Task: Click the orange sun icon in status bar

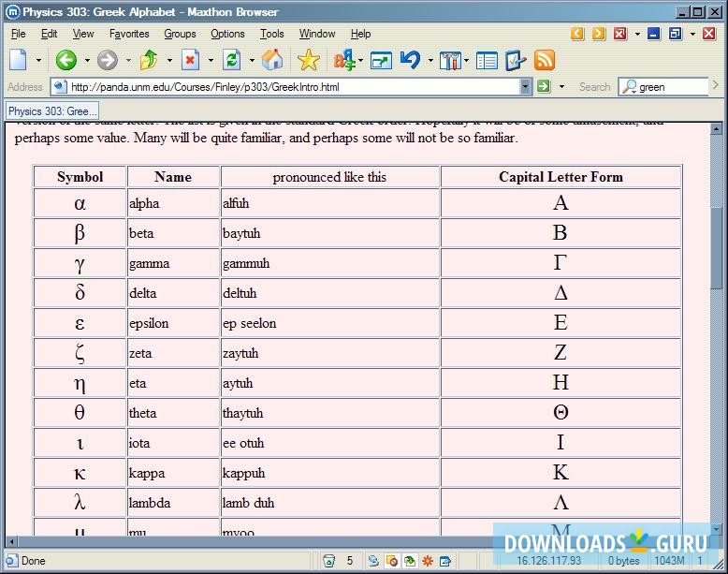Action: pyautogui.click(x=428, y=561)
